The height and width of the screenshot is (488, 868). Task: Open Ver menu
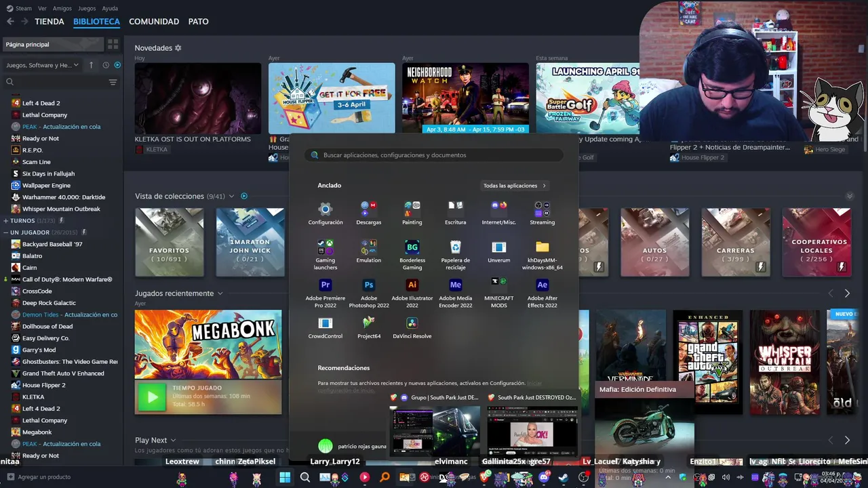(43, 9)
